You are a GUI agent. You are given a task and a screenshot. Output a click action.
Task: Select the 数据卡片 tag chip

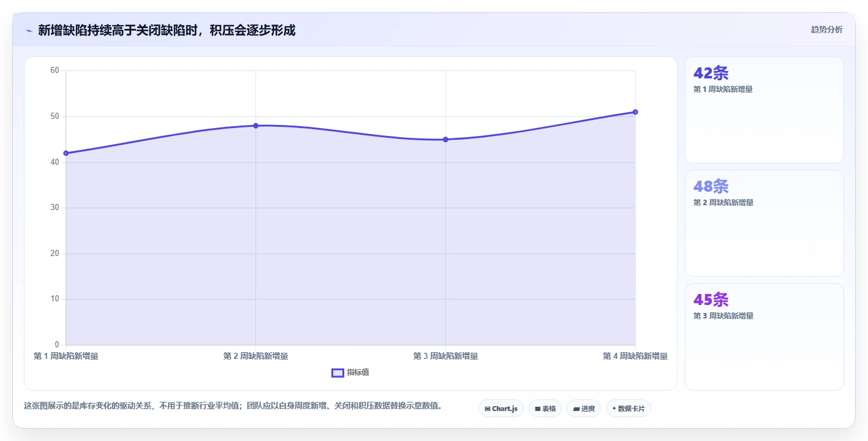click(x=628, y=409)
